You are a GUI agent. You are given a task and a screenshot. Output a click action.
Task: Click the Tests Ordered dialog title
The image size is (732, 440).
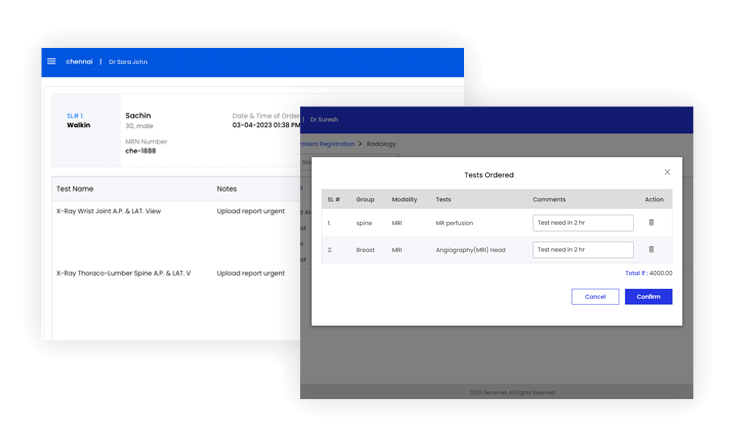(489, 175)
